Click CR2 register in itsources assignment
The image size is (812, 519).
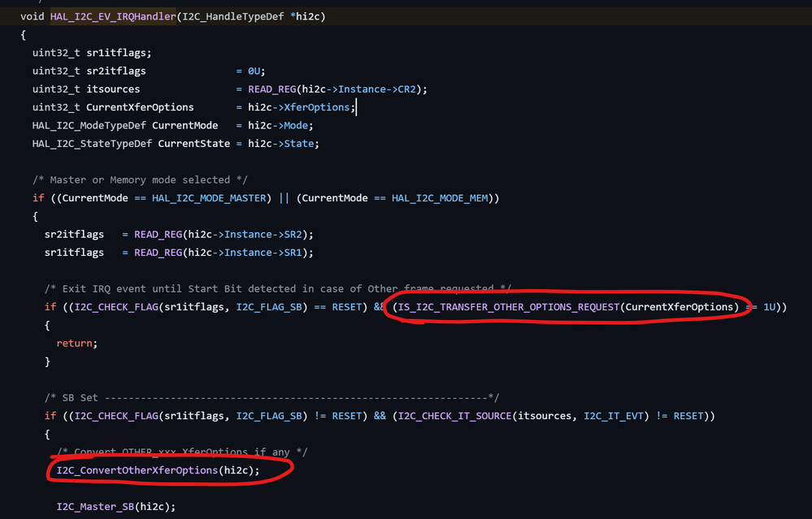pos(407,89)
